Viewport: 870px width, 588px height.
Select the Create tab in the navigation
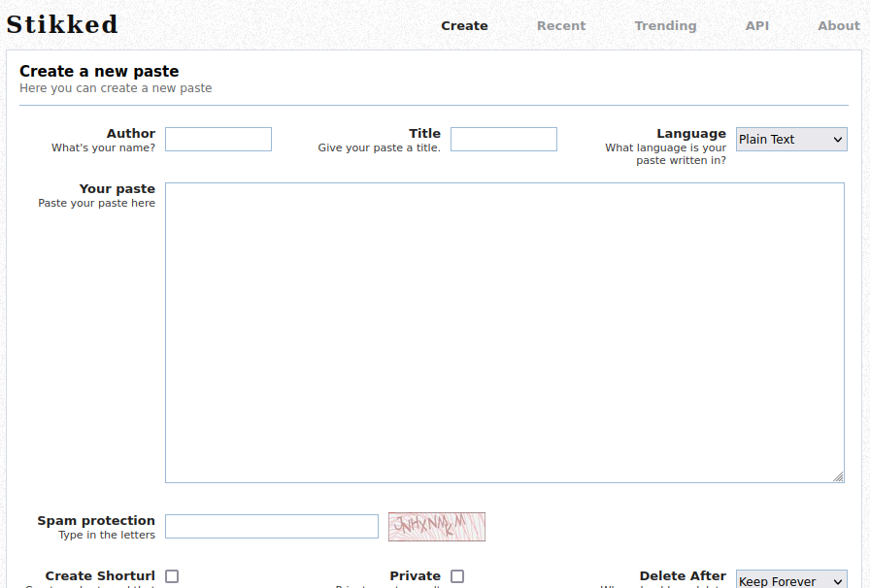click(464, 26)
